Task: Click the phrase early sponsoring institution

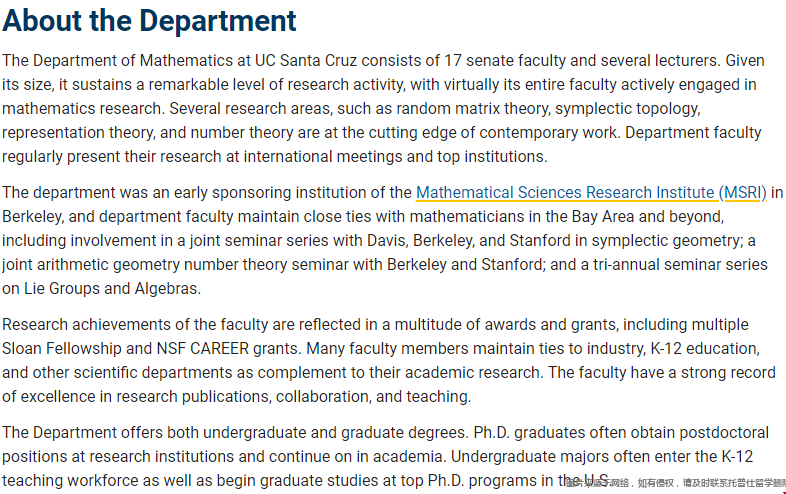Action: pyautogui.click(x=289, y=193)
